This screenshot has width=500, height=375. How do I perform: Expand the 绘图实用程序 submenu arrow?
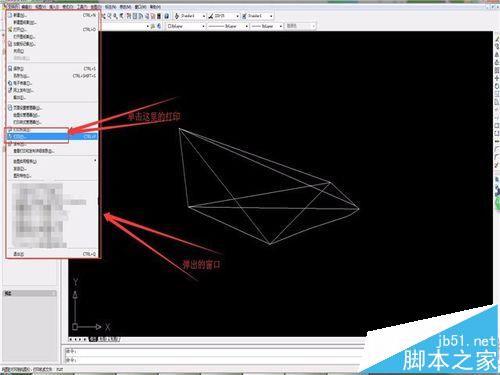(95, 161)
